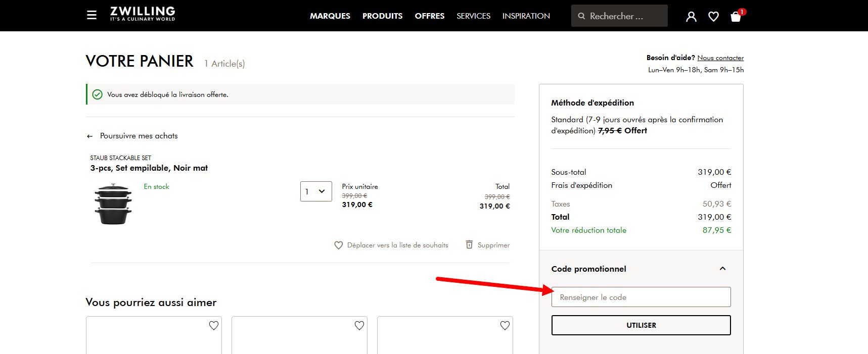Click the back arrow beside Poursuivre mes achats
The width and height of the screenshot is (868, 354).
(x=89, y=136)
